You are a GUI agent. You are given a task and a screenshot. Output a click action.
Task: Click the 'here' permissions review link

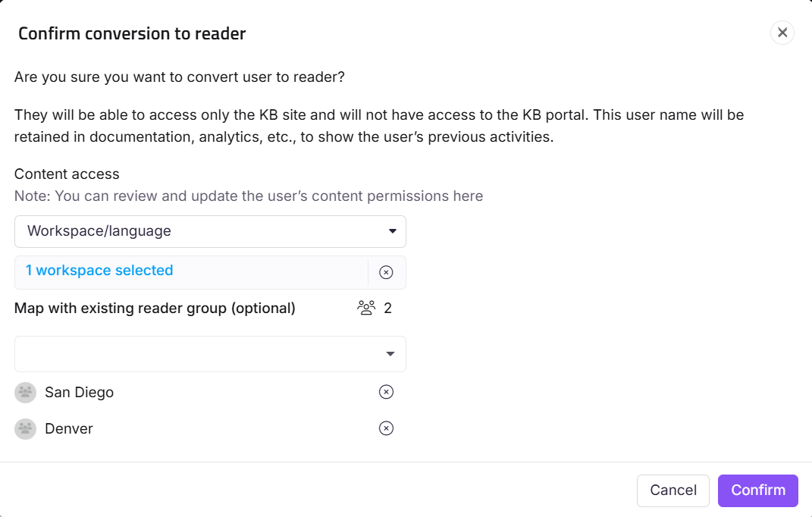click(467, 196)
